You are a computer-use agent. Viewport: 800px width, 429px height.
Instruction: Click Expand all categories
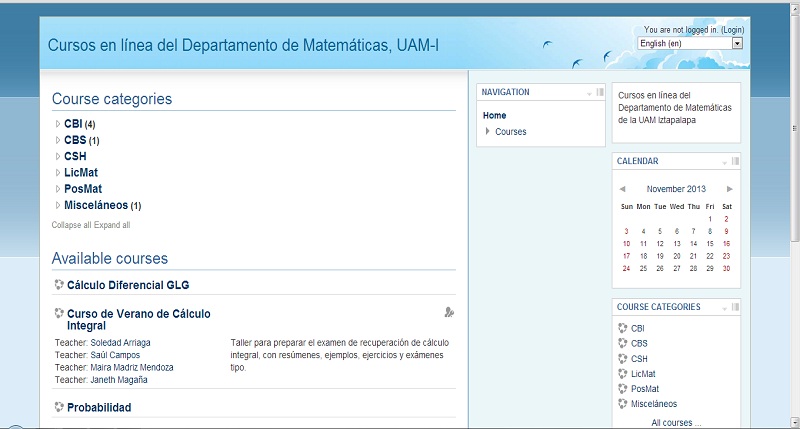point(112,225)
